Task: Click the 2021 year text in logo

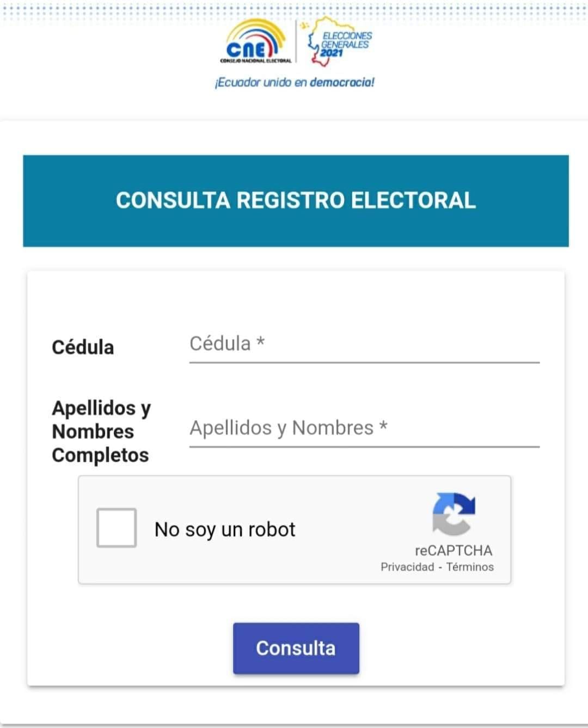Action: point(331,53)
